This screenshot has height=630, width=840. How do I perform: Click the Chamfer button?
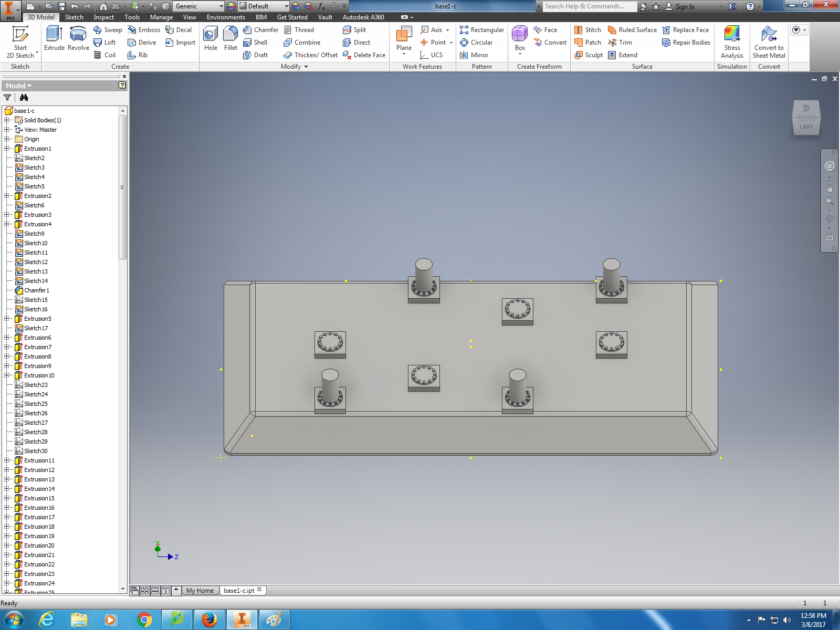click(x=260, y=30)
